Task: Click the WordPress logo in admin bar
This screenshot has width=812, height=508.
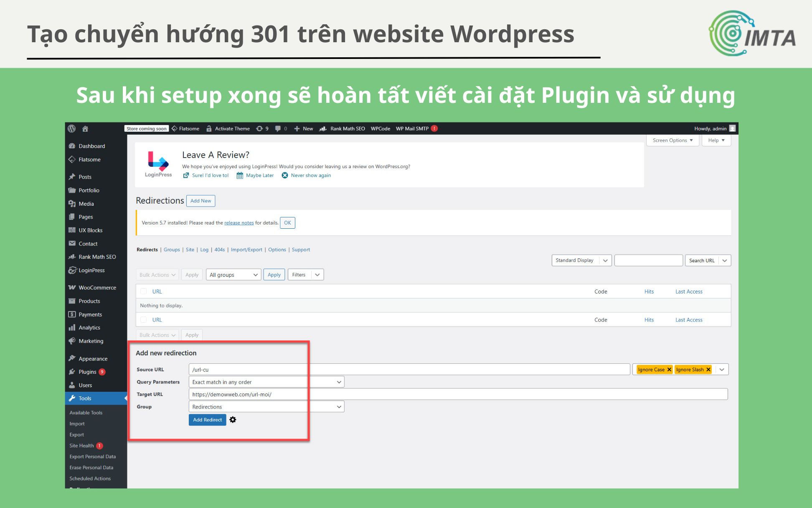Action: 72,129
